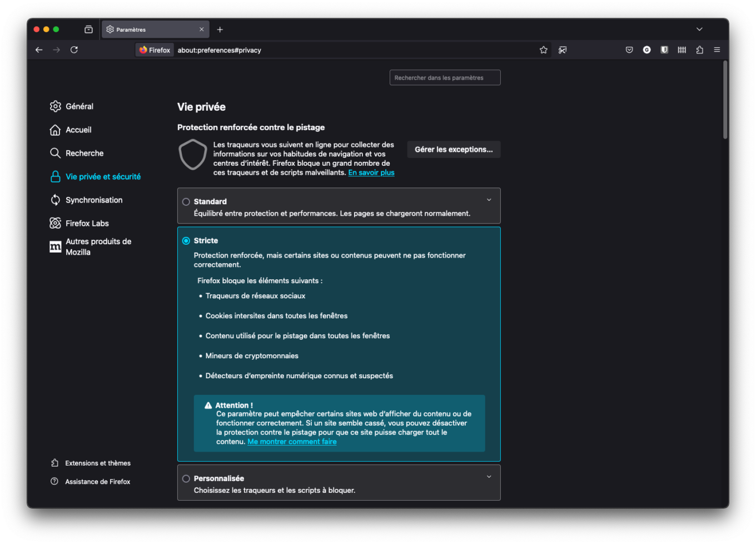Follow the En savoir plus link

[371, 172]
